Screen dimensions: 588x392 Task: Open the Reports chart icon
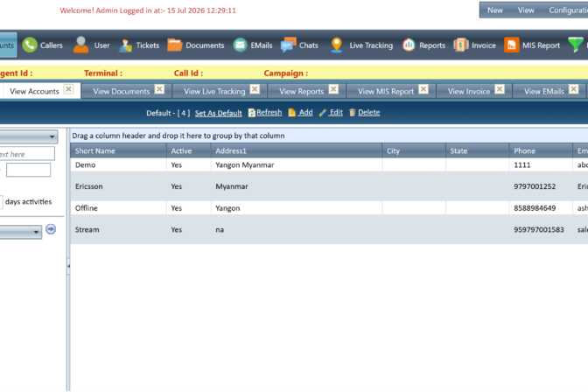pos(409,45)
